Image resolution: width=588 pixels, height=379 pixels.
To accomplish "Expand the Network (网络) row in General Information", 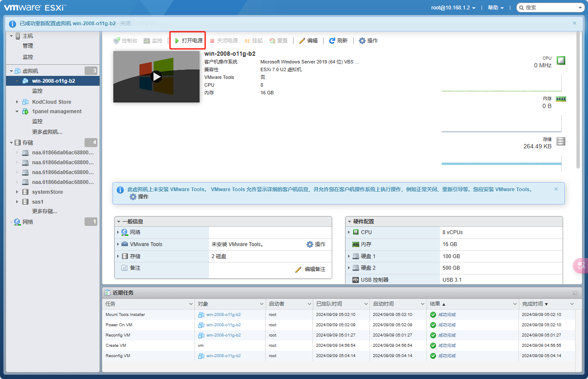I will coord(118,232).
